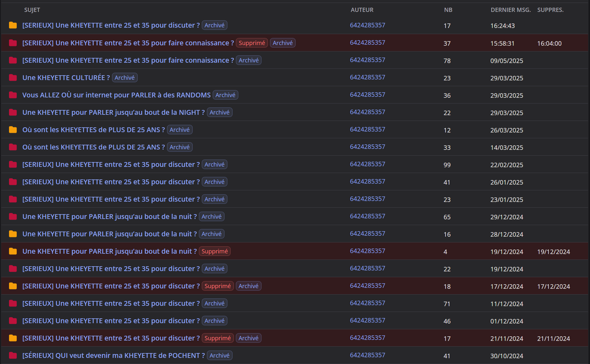Click the yellow folder icon beside the 16:24:43 topic
This screenshot has height=364, width=590.
point(13,25)
